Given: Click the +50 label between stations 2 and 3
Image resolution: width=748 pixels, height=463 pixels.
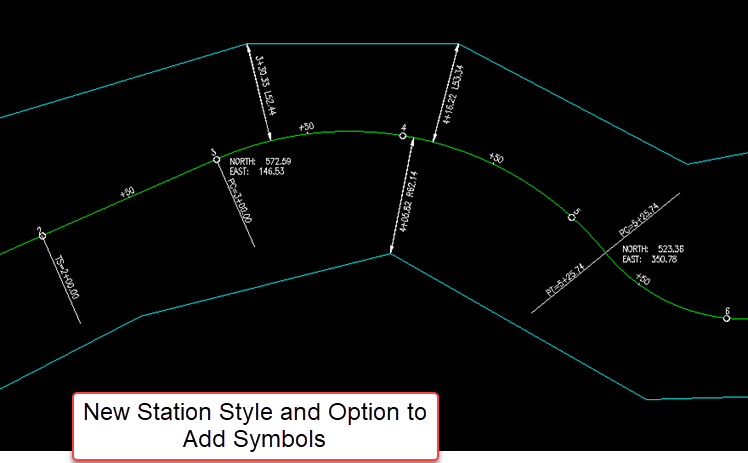Looking at the screenshot, I should (x=126, y=193).
